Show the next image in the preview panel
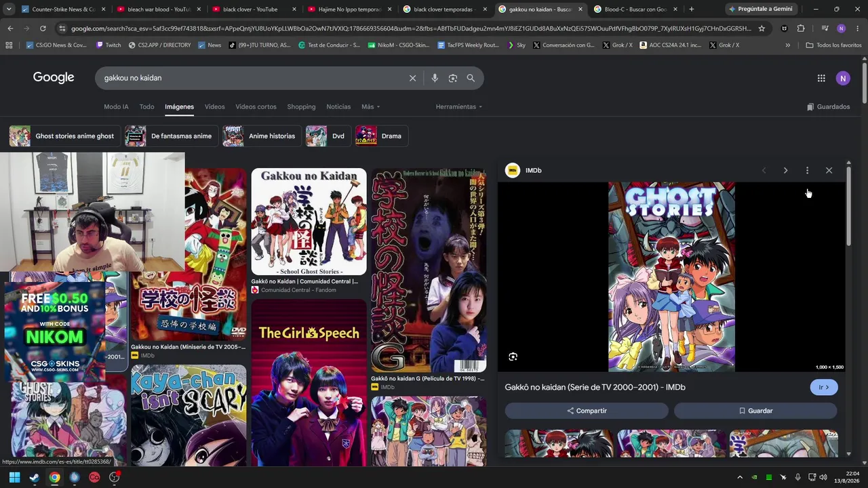The width and height of the screenshot is (868, 488). tap(785, 170)
